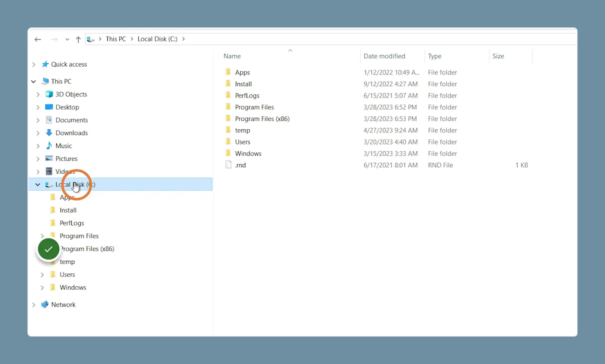Click the drive icon in address bar
The width and height of the screenshot is (605, 364).
pos(90,39)
